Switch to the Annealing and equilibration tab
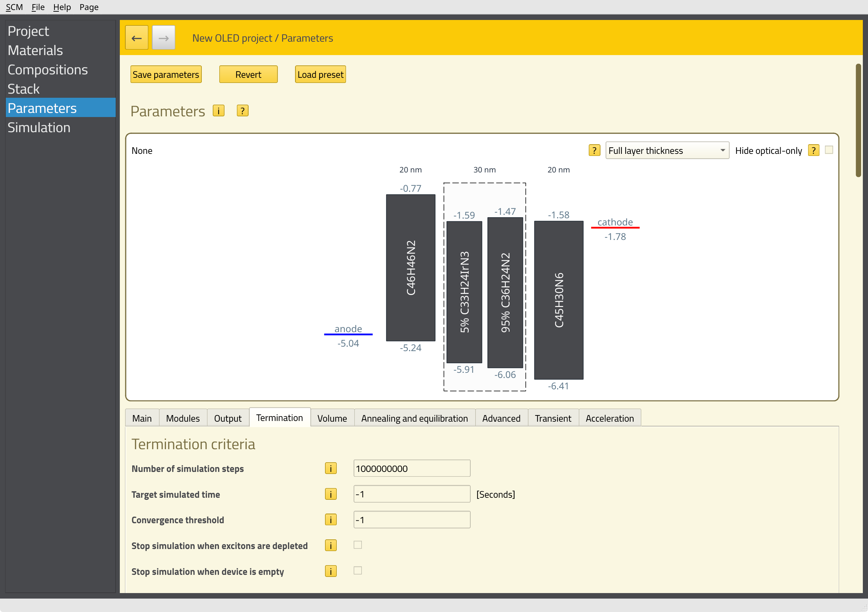Image resolution: width=868 pixels, height=612 pixels. (x=414, y=418)
